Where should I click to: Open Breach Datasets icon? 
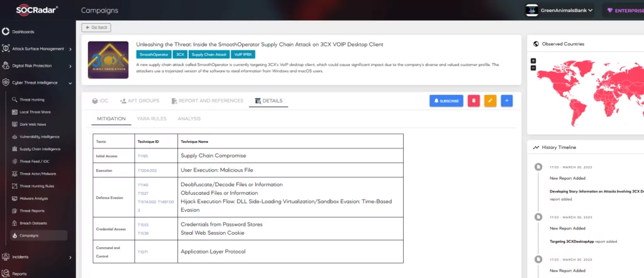pyautogui.click(x=15, y=223)
